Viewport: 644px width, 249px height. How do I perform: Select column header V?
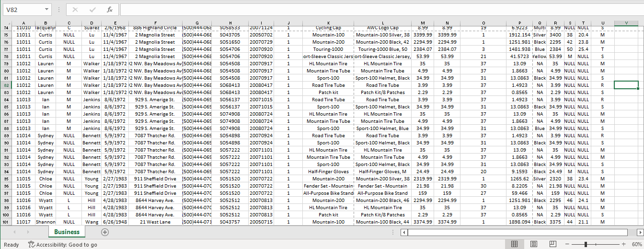point(626,23)
